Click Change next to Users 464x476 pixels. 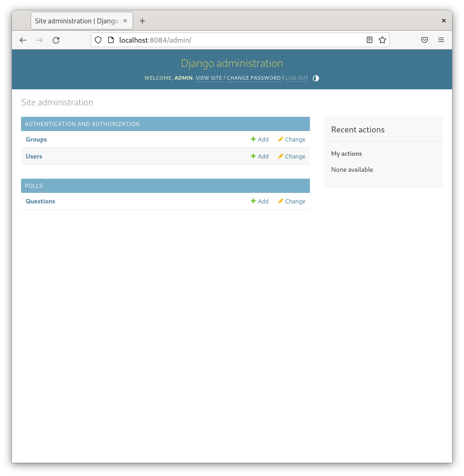pos(292,157)
